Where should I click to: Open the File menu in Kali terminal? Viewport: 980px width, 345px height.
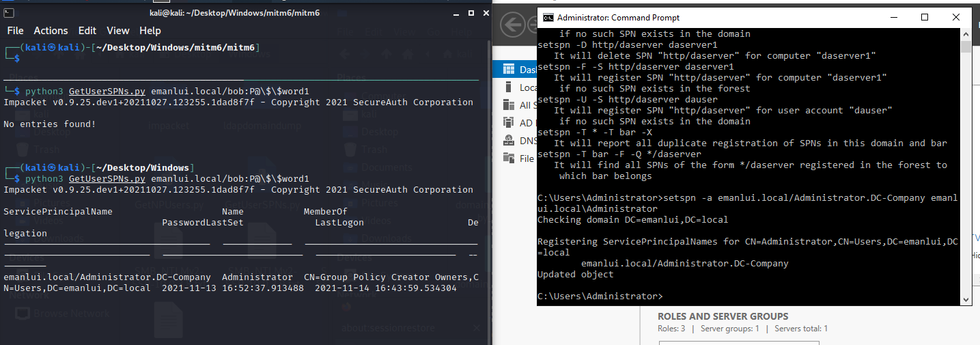click(x=15, y=31)
